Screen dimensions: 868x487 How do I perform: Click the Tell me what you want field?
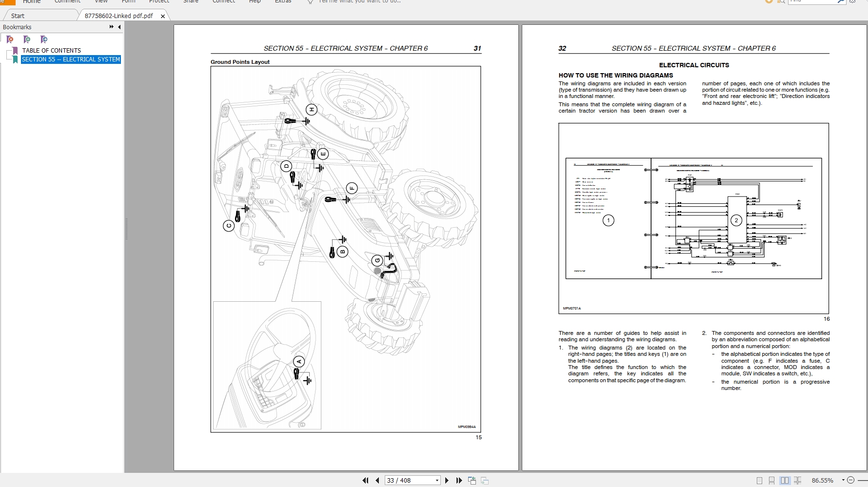pyautogui.click(x=359, y=1)
